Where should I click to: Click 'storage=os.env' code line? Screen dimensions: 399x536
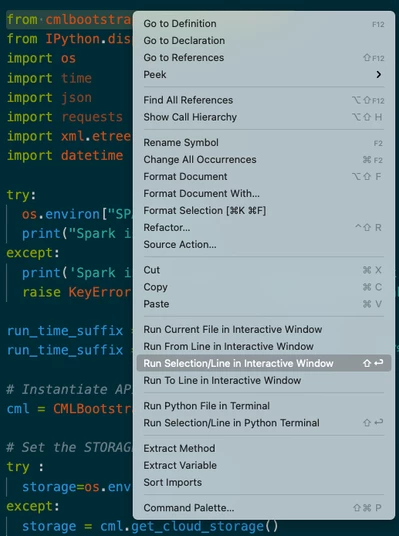pyautogui.click(x=77, y=487)
